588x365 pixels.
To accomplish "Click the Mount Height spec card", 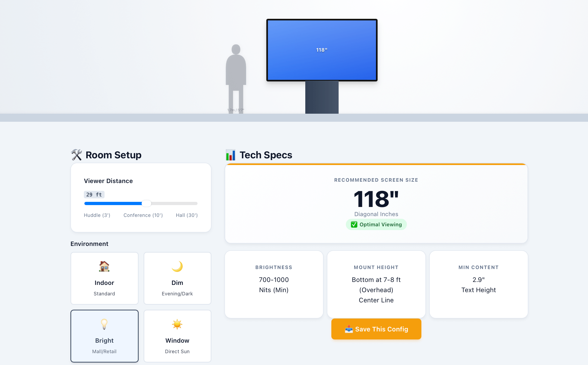I will pyautogui.click(x=376, y=284).
